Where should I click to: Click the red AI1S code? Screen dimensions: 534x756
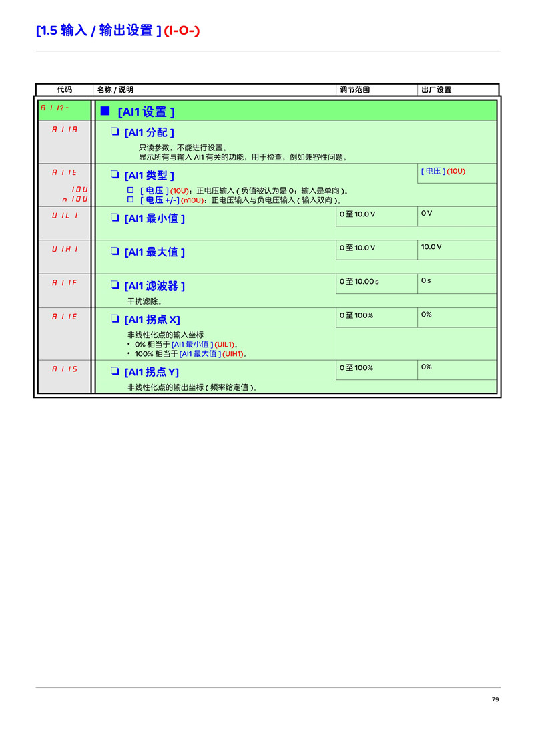65,369
